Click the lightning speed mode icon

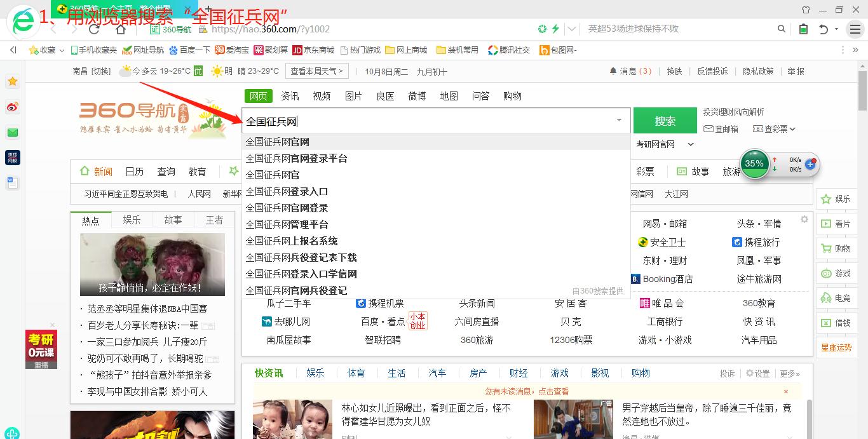(x=555, y=29)
